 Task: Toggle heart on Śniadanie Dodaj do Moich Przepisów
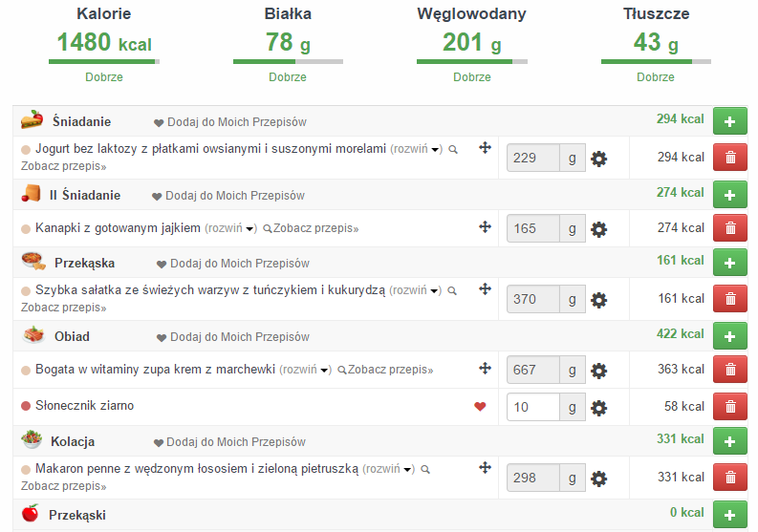(159, 123)
